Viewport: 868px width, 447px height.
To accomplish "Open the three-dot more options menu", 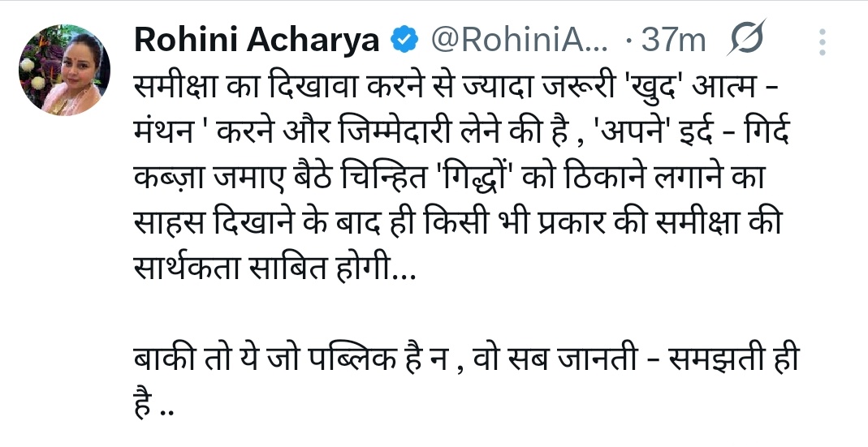I will pyautogui.click(x=823, y=41).
